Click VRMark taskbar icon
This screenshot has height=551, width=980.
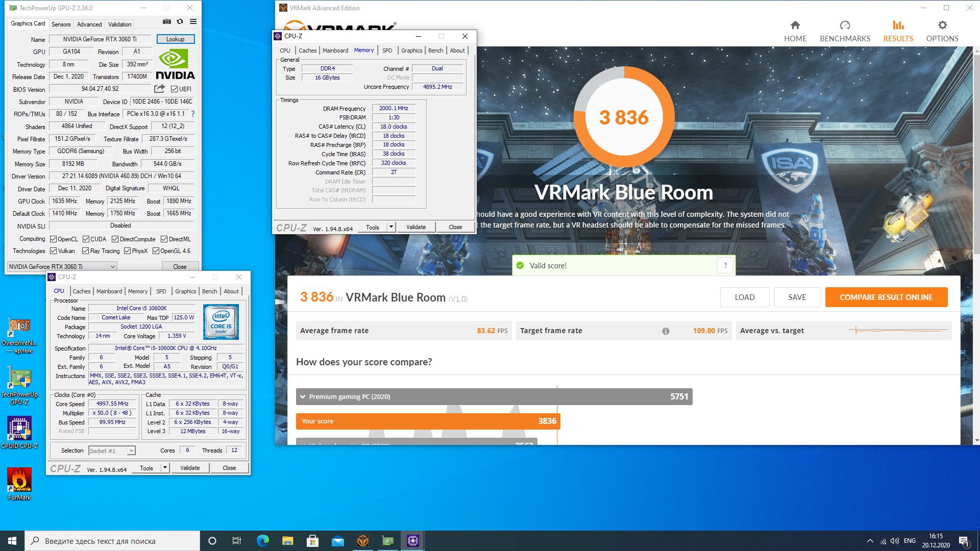363,541
